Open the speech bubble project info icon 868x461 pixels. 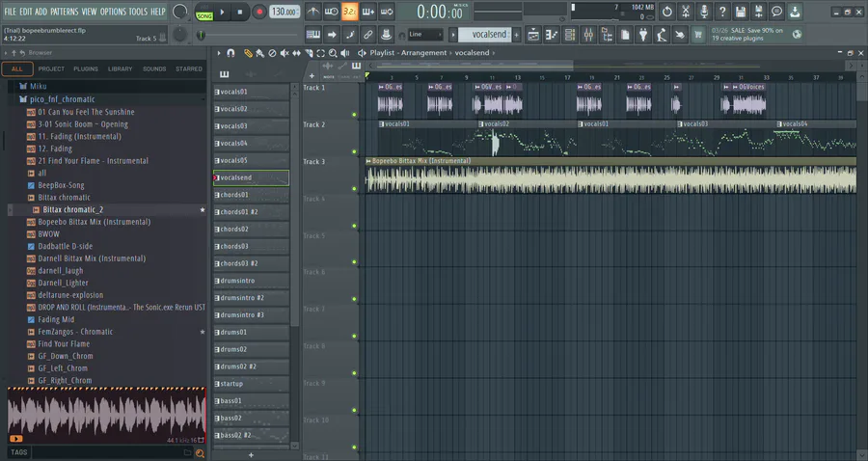[776, 11]
